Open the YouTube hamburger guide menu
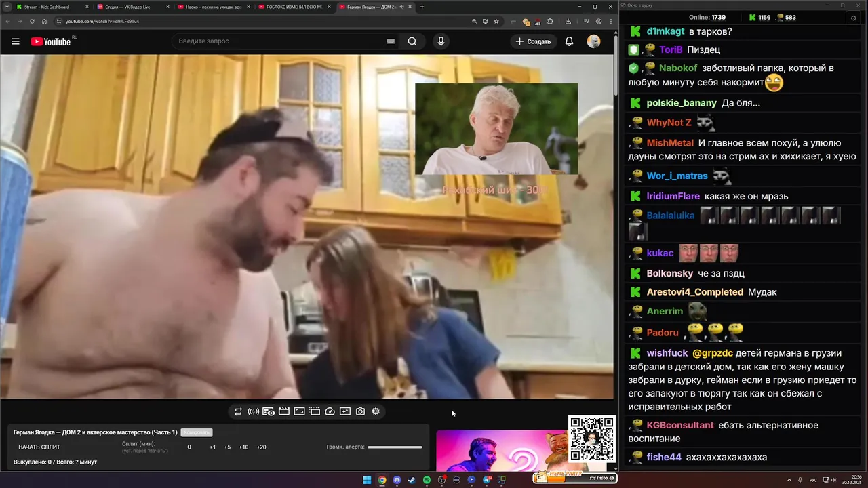Screen dimensions: 868x488 (15, 41)
